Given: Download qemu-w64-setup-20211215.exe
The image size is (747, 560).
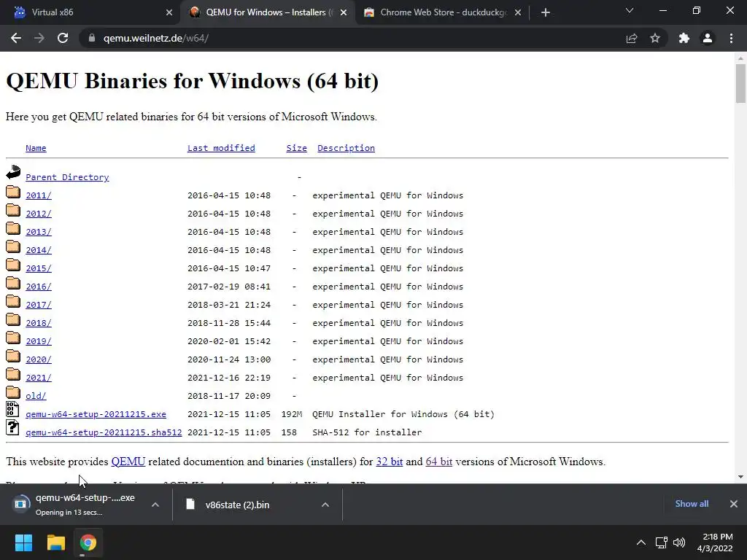Looking at the screenshot, I should click(96, 414).
